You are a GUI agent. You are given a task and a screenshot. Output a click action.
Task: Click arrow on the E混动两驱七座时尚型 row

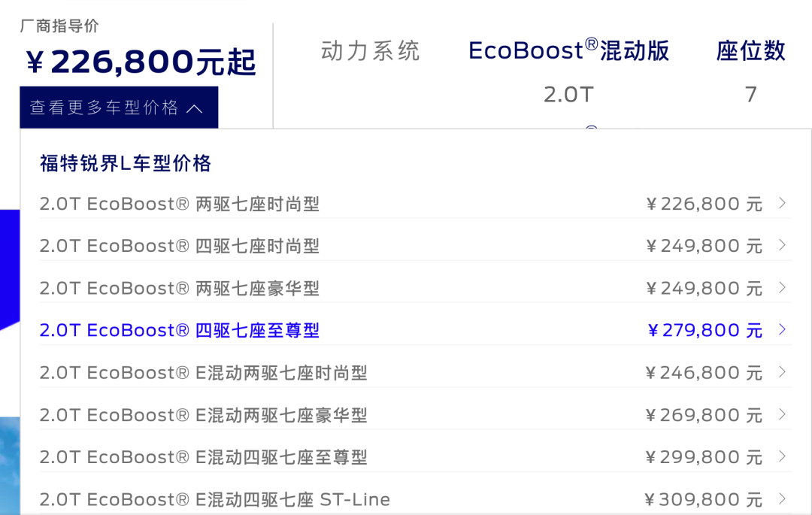pos(783,372)
